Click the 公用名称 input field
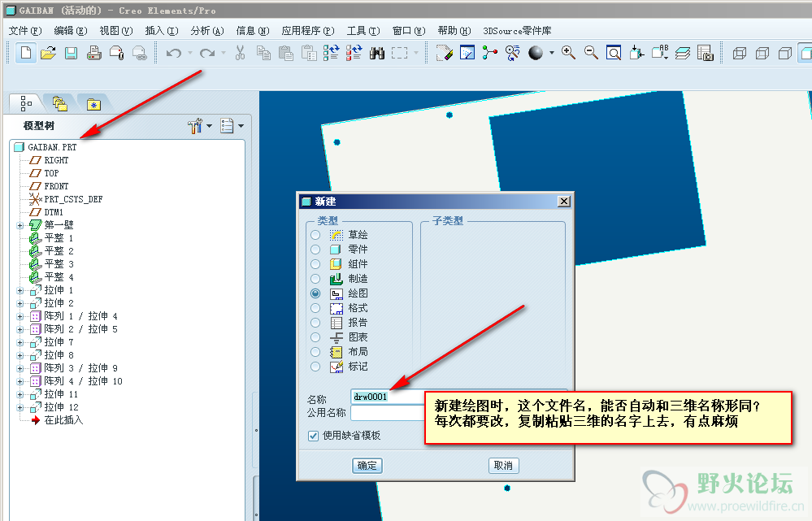812x521 pixels. [x=389, y=413]
